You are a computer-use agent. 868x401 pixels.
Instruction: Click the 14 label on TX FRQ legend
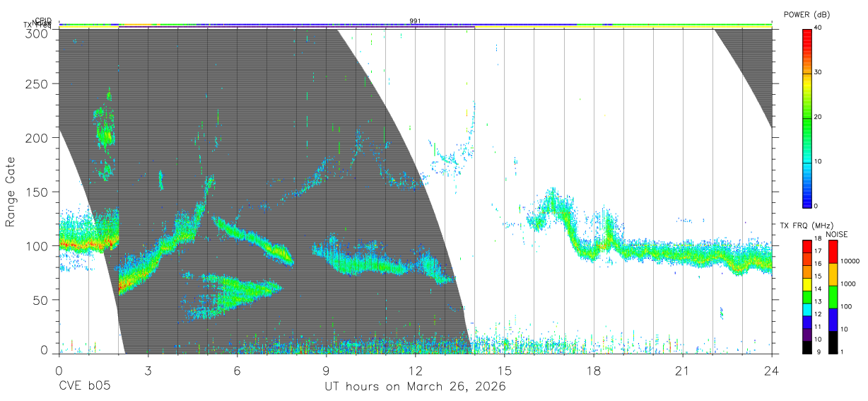pyautogui.click(x=817, y=289)
